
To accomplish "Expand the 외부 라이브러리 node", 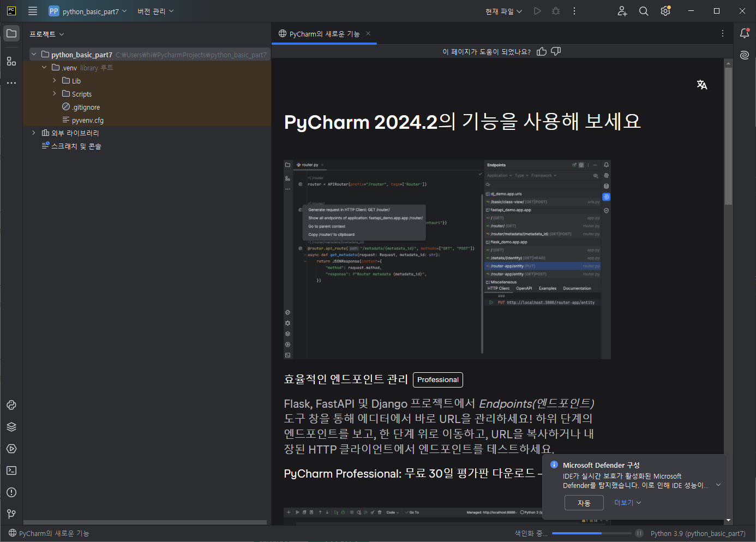I will point(34,133).
